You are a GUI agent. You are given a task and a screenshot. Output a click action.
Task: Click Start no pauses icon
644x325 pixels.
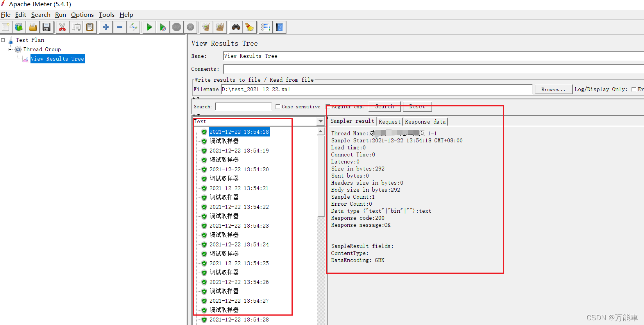point(163,27)
